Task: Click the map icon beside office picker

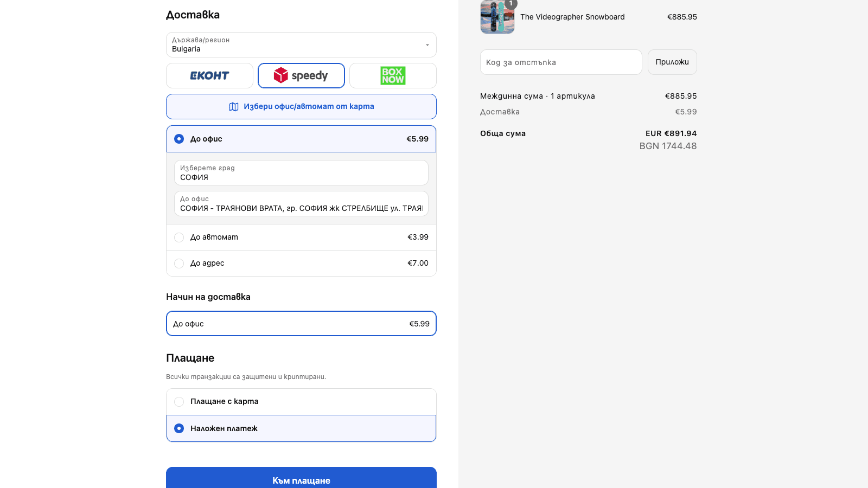Action: [x=234, y=107]
